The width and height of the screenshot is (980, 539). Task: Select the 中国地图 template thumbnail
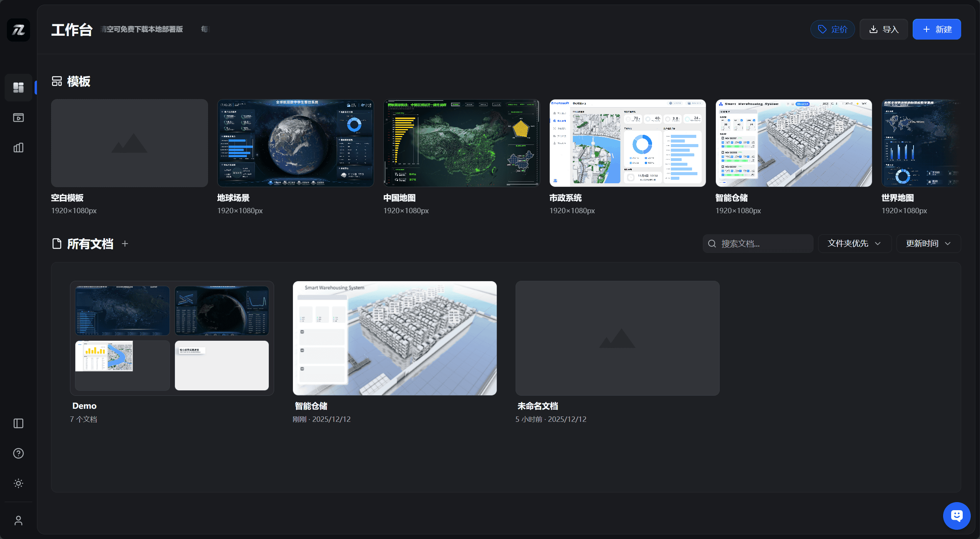coord(461,143)
